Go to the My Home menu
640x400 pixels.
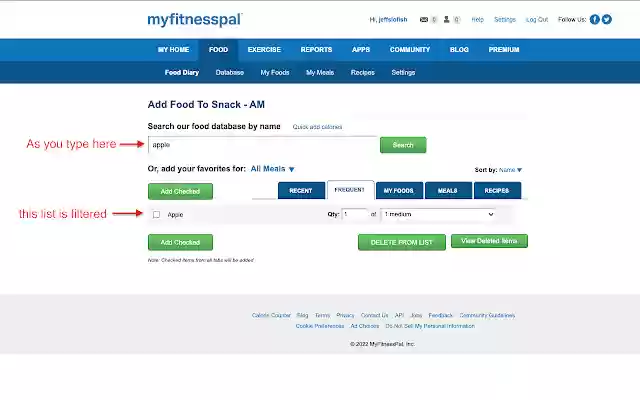tap(173, 50)
